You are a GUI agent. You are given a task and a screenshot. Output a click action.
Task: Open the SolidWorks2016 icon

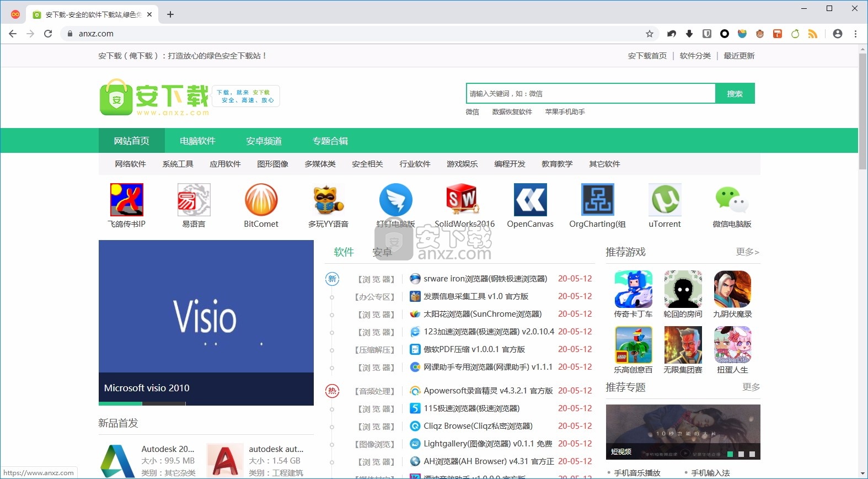[x=463, y=200]
